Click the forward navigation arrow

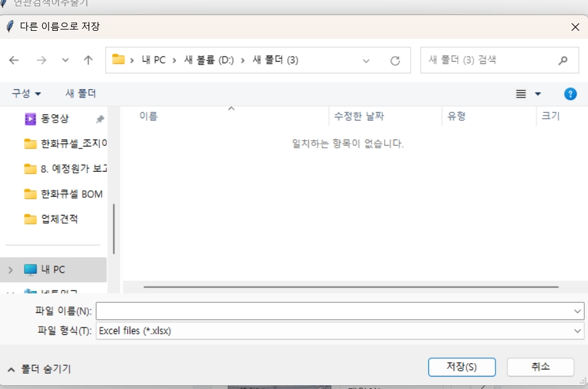point(42,60)
